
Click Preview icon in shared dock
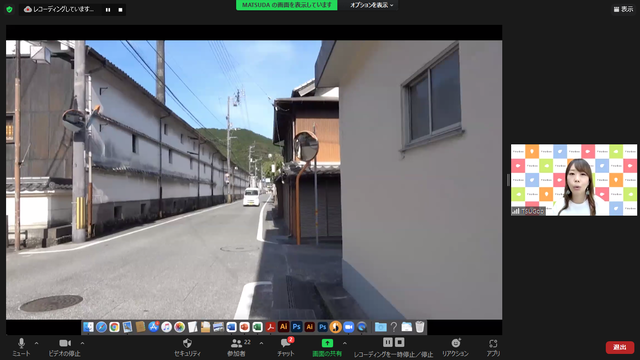pos(127,327)
